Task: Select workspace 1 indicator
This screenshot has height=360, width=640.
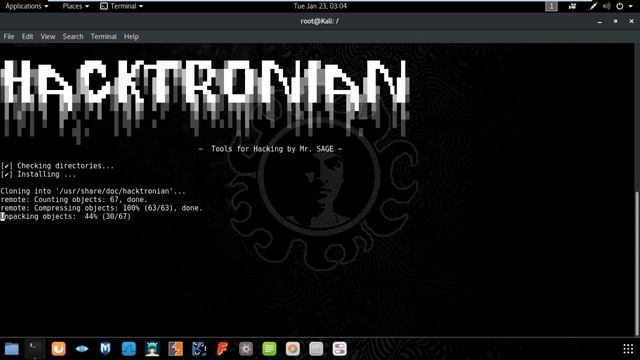Action: tap(551, 6)
